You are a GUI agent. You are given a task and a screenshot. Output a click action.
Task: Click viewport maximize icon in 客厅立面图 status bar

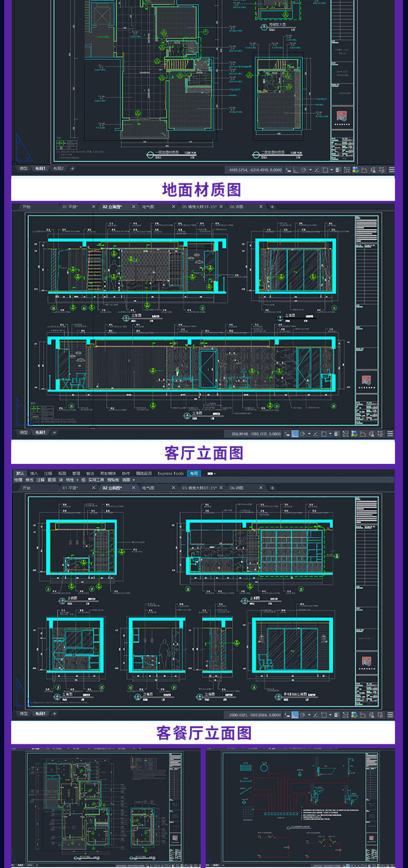tap(345, 434)
